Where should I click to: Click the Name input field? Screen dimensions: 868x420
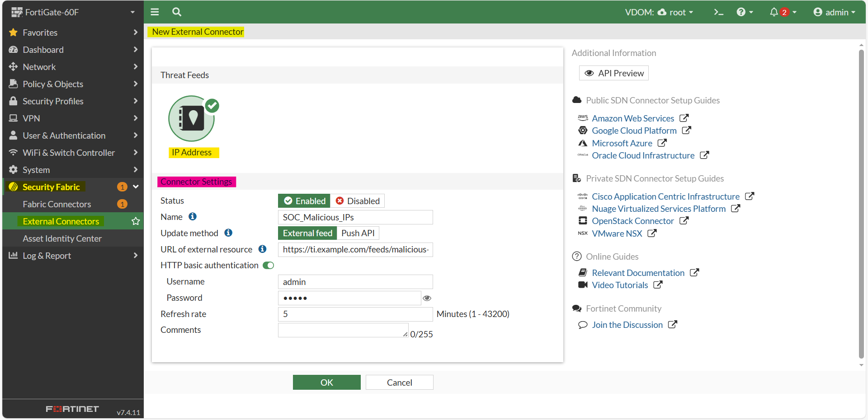click(x=355, y=217)
